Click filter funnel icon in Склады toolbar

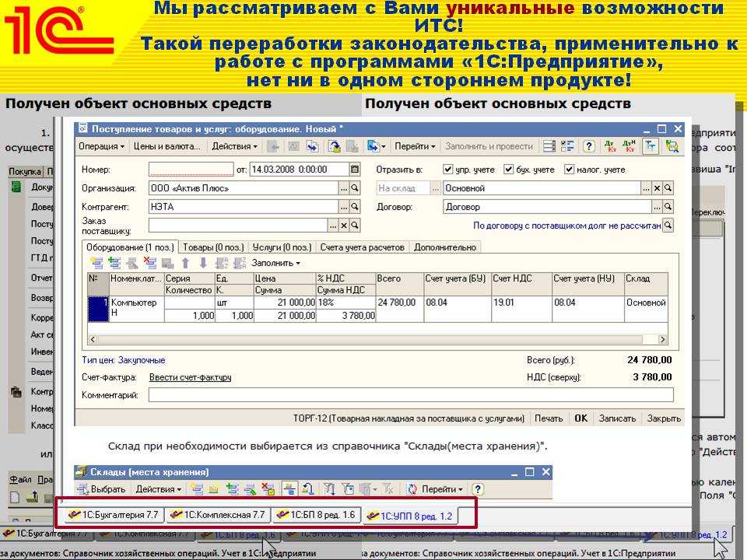(x=328, y=489)
